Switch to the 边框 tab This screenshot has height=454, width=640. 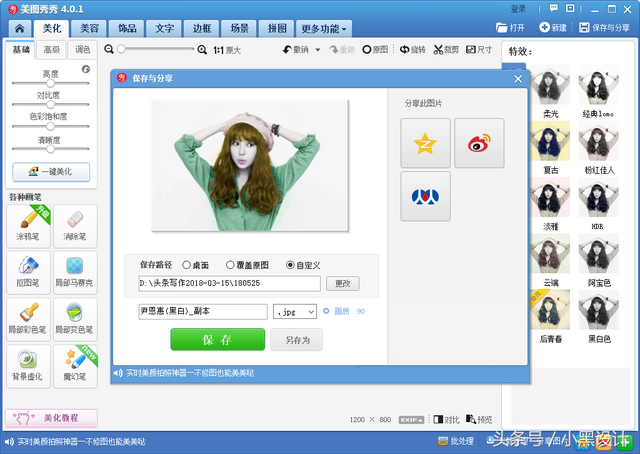[x=202, y=29]
